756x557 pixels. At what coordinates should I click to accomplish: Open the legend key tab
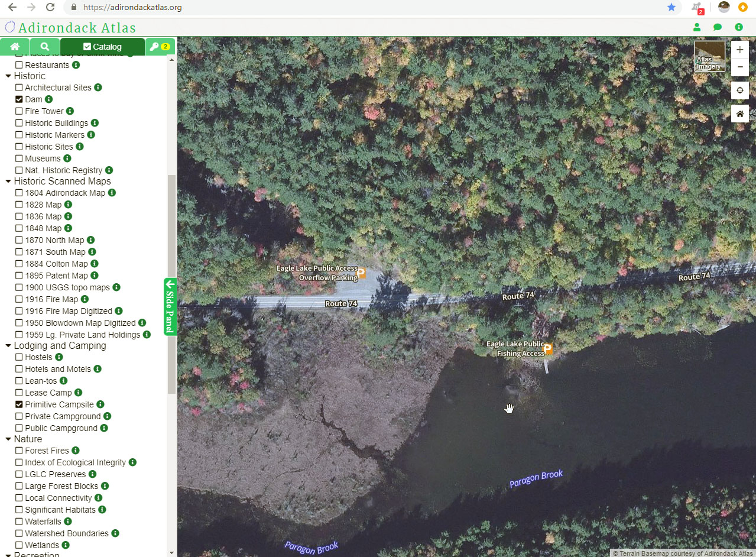click(x=160, y=47)
